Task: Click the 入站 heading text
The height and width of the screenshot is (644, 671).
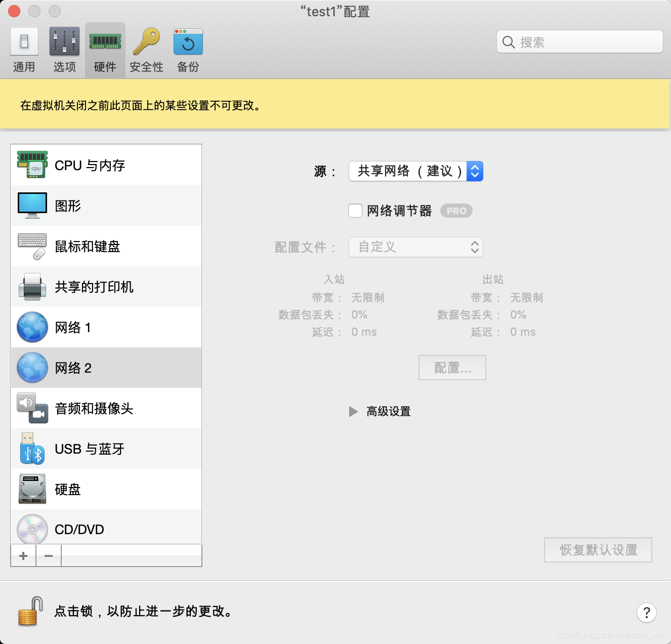Action: [334, 279]
